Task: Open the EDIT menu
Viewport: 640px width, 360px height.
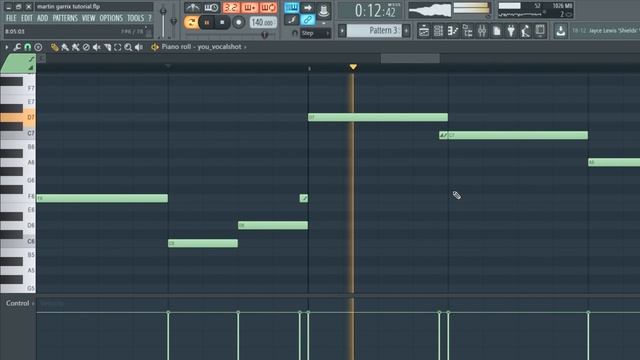Action: click(x=27, y=18)
